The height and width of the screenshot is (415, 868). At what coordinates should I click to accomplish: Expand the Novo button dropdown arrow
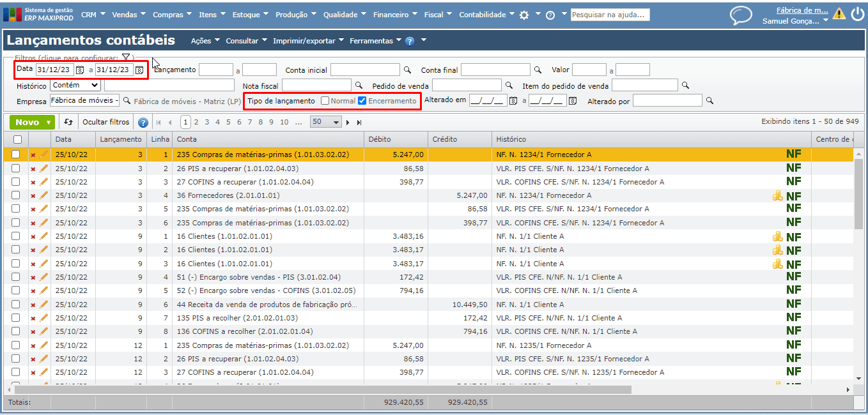tap(49, 123)
